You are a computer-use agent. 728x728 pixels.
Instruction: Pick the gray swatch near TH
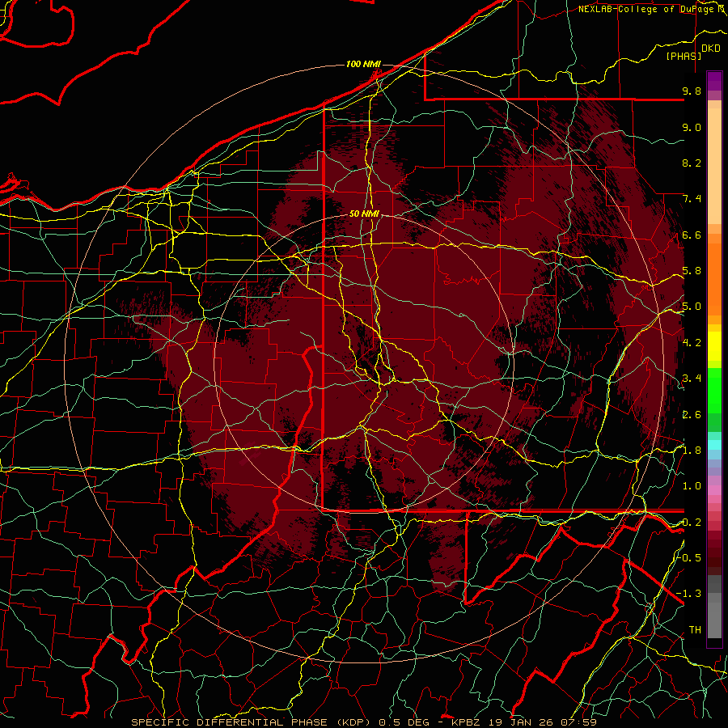click(x=714, y=620)
